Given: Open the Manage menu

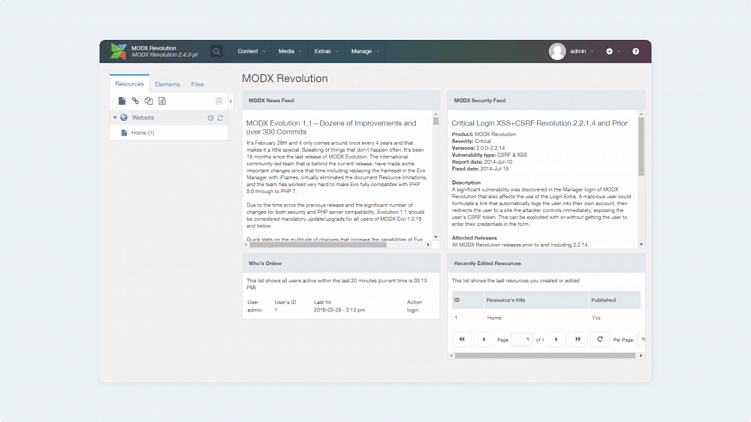Looking at the screenshot, I should point(365,51).
